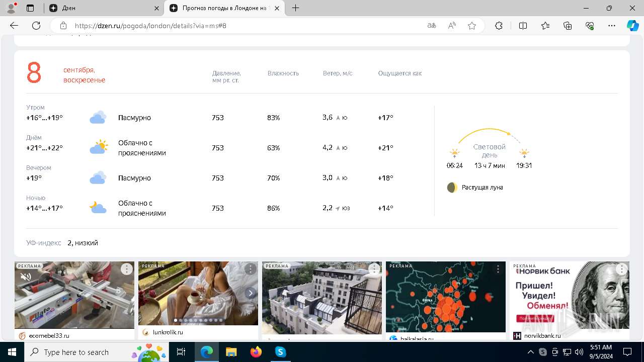The height and width of the screenshot is (362, 644).
Task: Open the lunkrolik.ru ad image
Action: 198,293
